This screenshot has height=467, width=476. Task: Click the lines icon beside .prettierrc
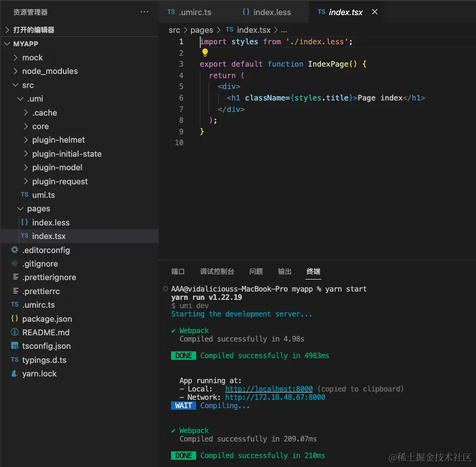click(x=16, y=291)
